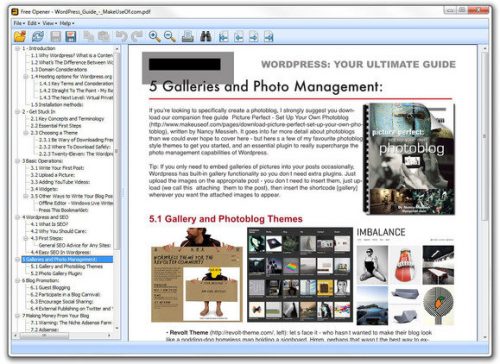The image size is (500, 364).
Task: Select '4.4 Easy SEO In Wordpress' bookmark
Action: point(61,252)
